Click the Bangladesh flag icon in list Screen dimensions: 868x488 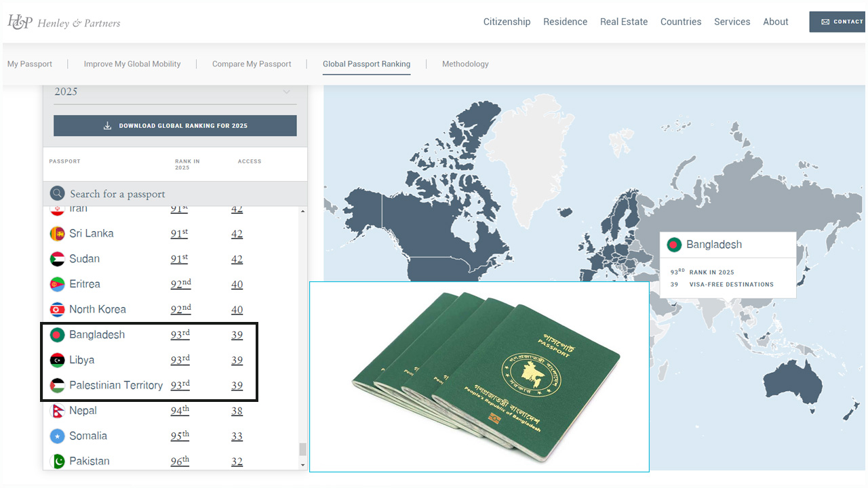pyautogui.click(x=58, y=335)
